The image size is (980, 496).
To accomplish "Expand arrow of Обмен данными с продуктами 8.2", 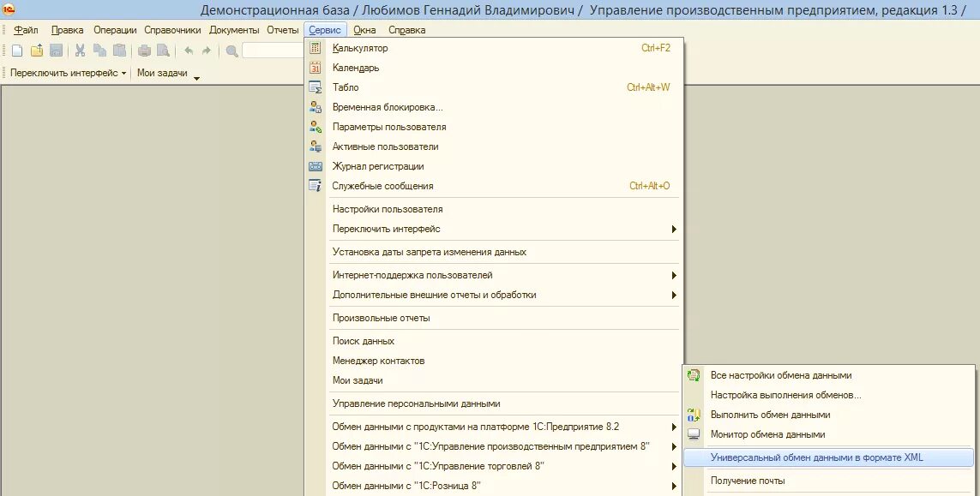I will [674, 427].
